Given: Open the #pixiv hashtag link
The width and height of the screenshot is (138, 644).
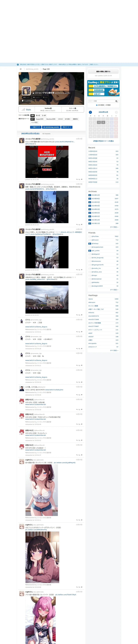Looking at the screenshot, I should (x=91, y=299).
